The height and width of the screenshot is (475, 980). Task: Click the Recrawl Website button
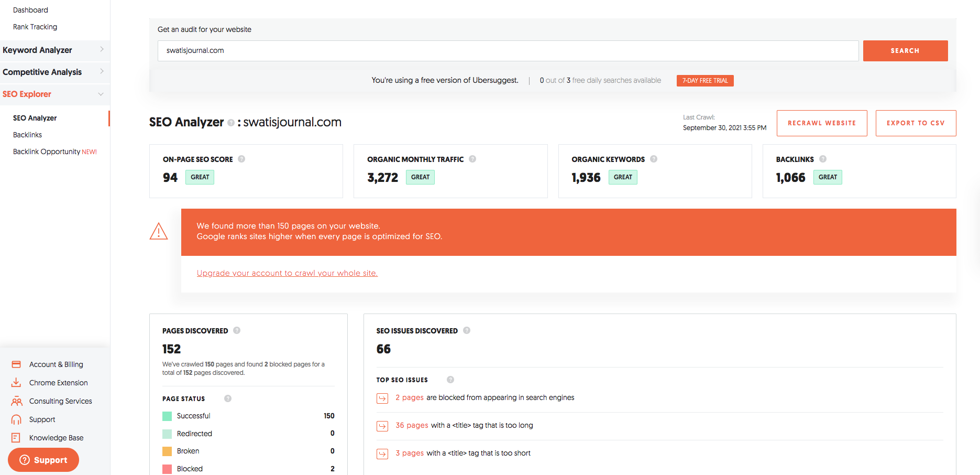pos(822,123)
